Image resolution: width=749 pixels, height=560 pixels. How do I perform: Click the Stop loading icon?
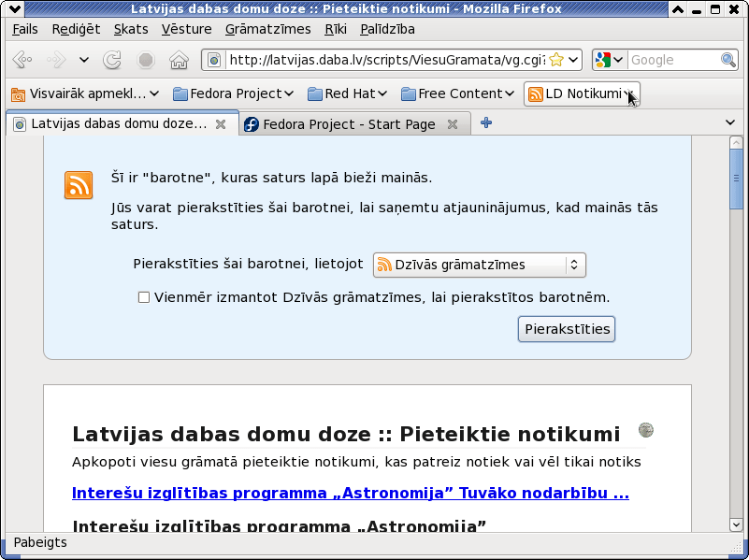146,60
